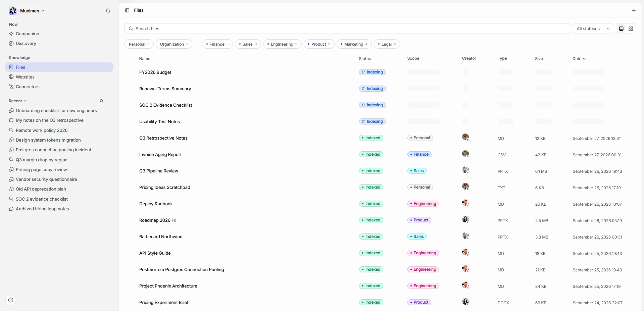Viewport: 644px width, 311px height.
Task: Search the Recent list using the magnifier icon
Action: pyautogui.click(x=102, y=101)
